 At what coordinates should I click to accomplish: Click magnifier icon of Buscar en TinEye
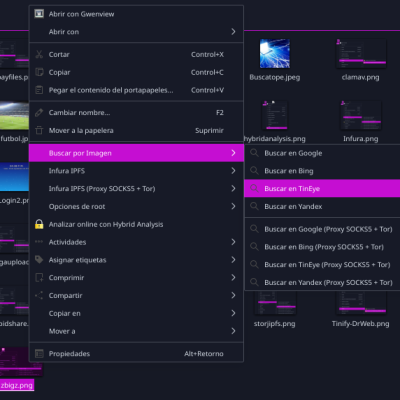[x=254, y=188]
